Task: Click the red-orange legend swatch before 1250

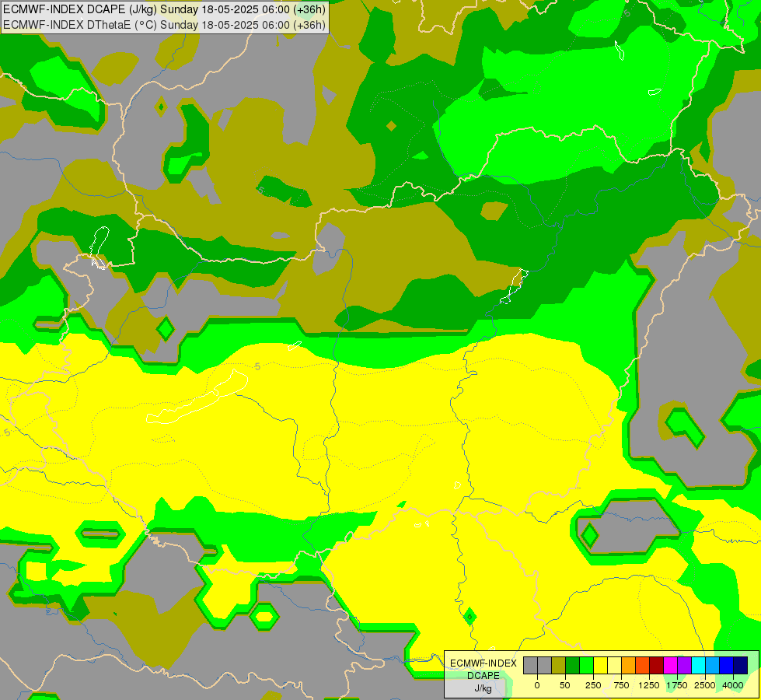Action: pyautogui.click(x=643, y=666)
